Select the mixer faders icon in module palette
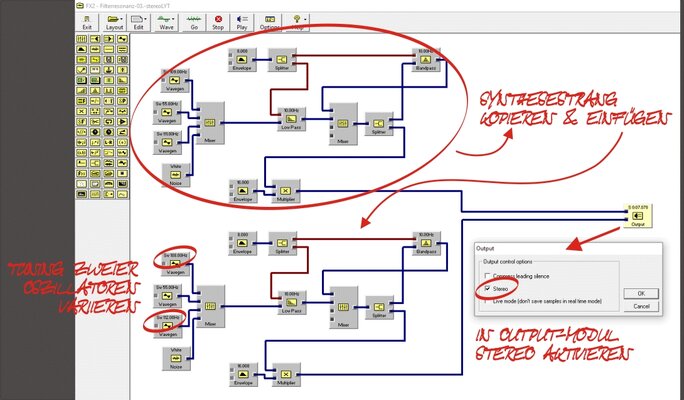Image resolution: width=684 pixels, height=400 pixels. point(81,39)
